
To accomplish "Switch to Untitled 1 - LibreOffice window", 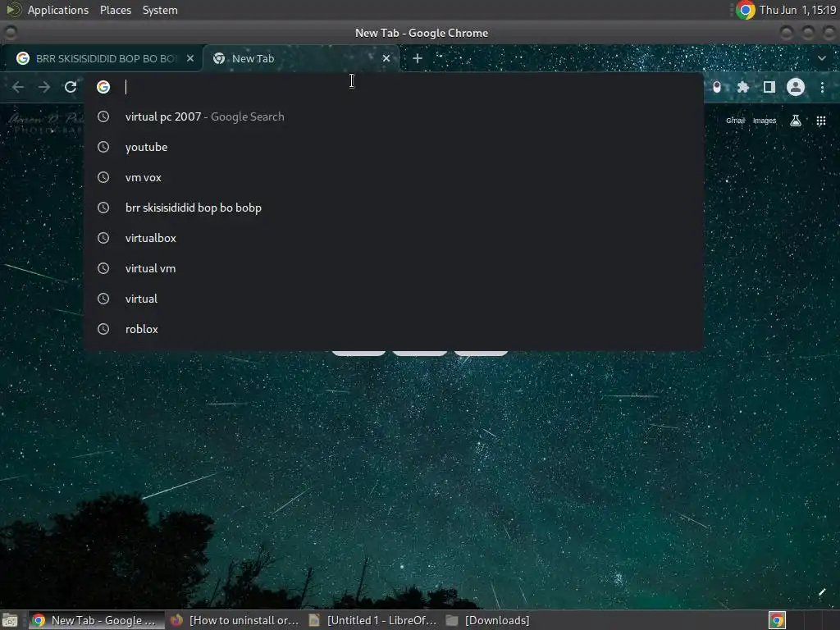I will point(373,620).
